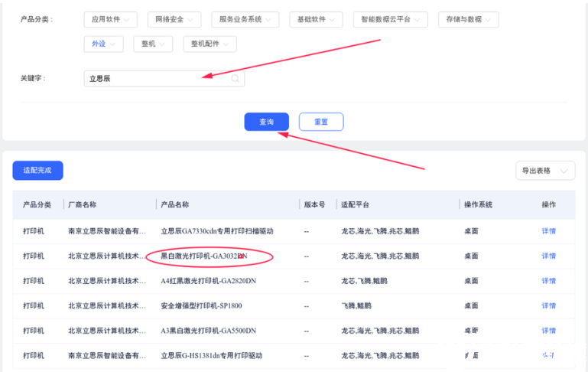
Task: Expand the 应用软件 category dropdown
Action: [x=111, y=20]
